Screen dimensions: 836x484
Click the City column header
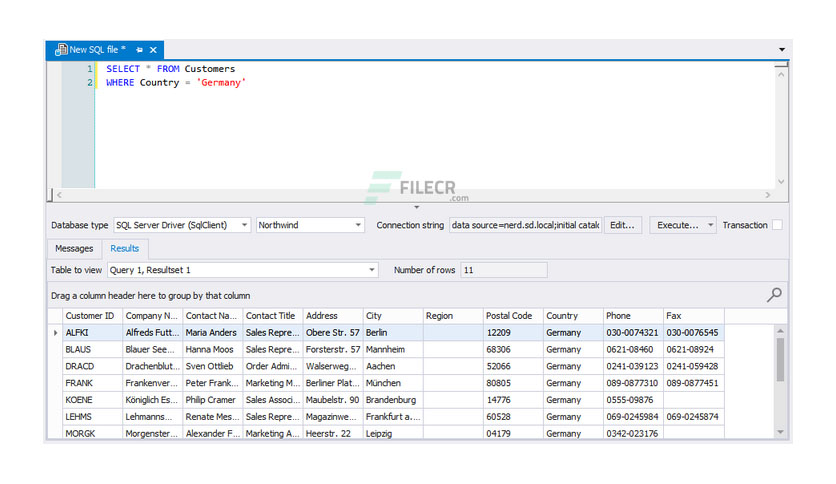click(x=393, y=316)
